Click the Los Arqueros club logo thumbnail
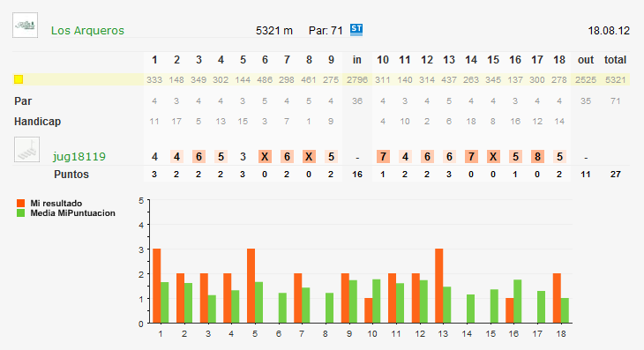This screenshot has width=644, height=350. point(25,25)
